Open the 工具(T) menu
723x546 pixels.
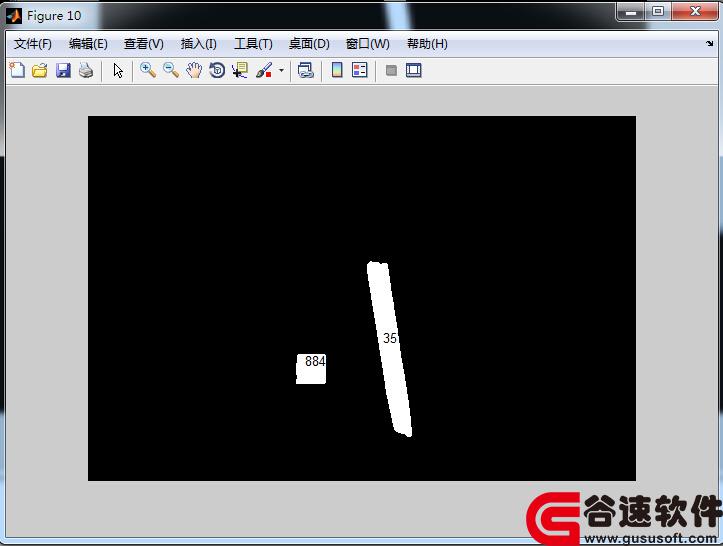(253, 44)
